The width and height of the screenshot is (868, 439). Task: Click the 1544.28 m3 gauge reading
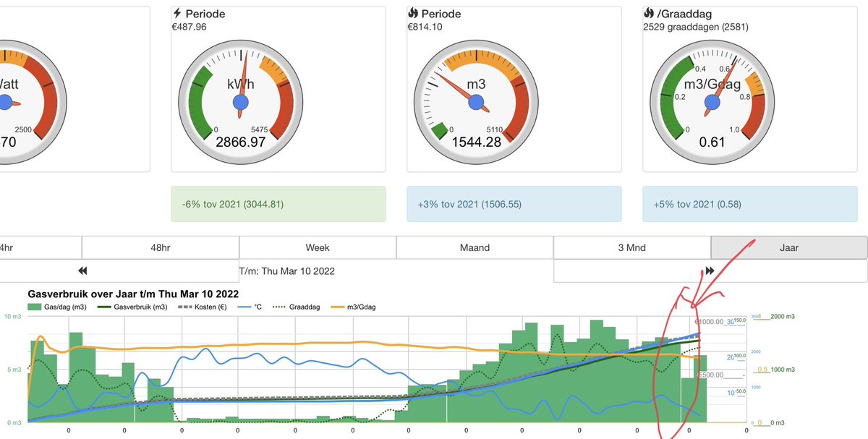click(x=477, y=142)
